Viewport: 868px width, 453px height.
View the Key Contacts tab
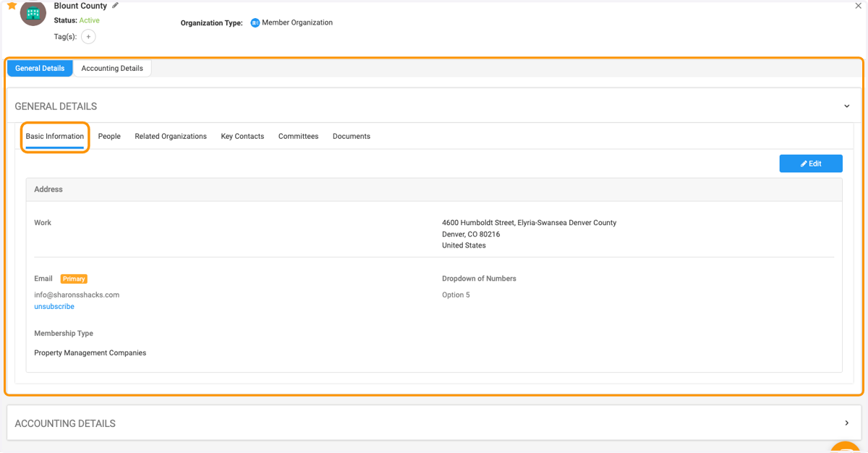(x=242, y=136)
